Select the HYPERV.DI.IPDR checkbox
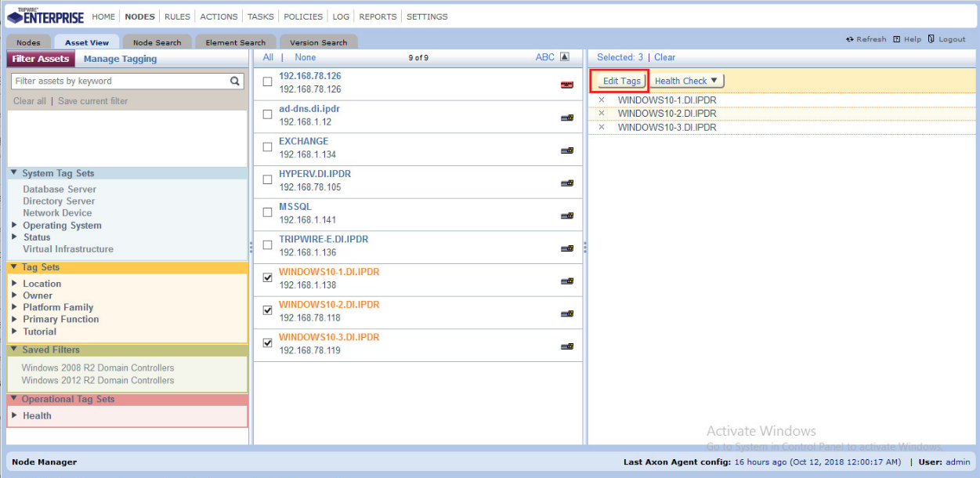Image resolution: width=980 pixels, height=478 pixels. click(x=268, y=179)
